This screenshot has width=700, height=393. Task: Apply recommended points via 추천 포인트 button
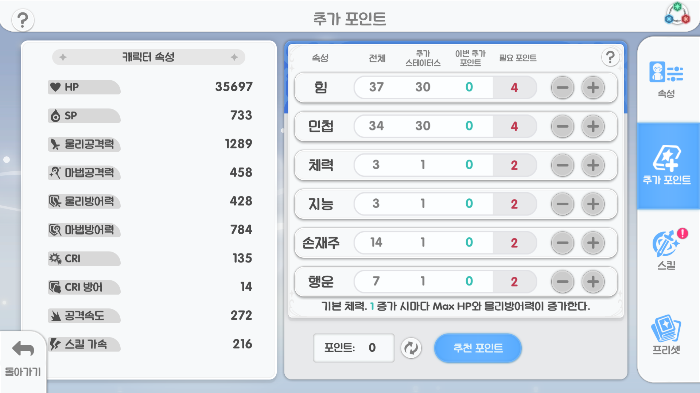(478, 348)
